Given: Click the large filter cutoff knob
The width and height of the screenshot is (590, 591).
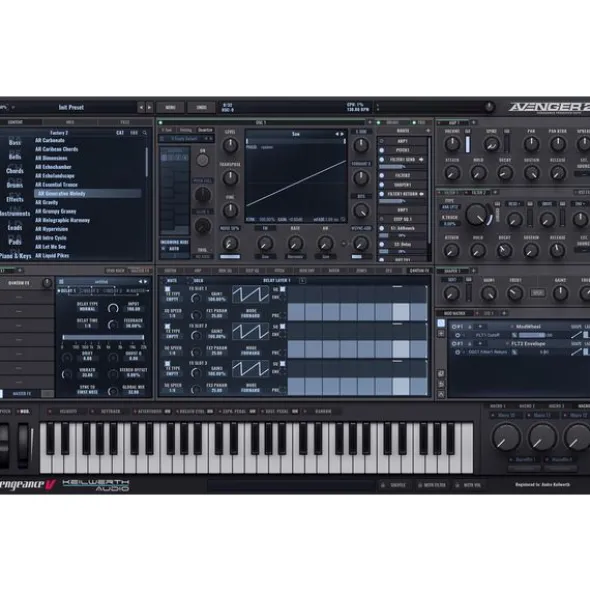Looking at the screenshot, I should pyautogui.click(x=477, y=214).
